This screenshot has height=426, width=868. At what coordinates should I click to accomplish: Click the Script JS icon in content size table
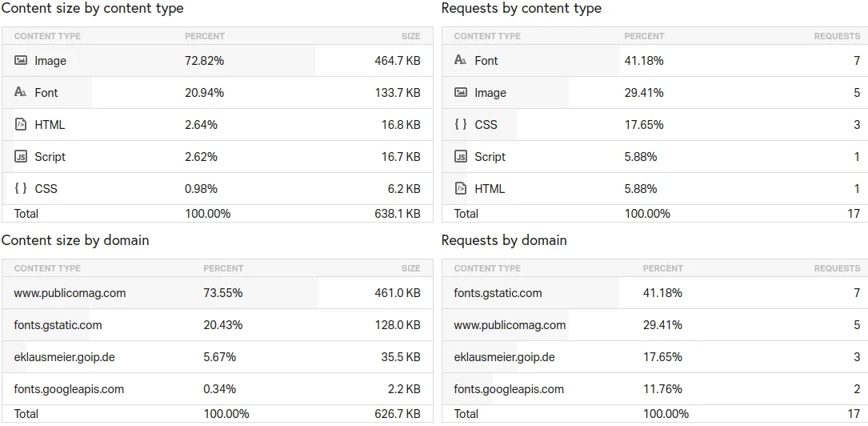point(21,157)
